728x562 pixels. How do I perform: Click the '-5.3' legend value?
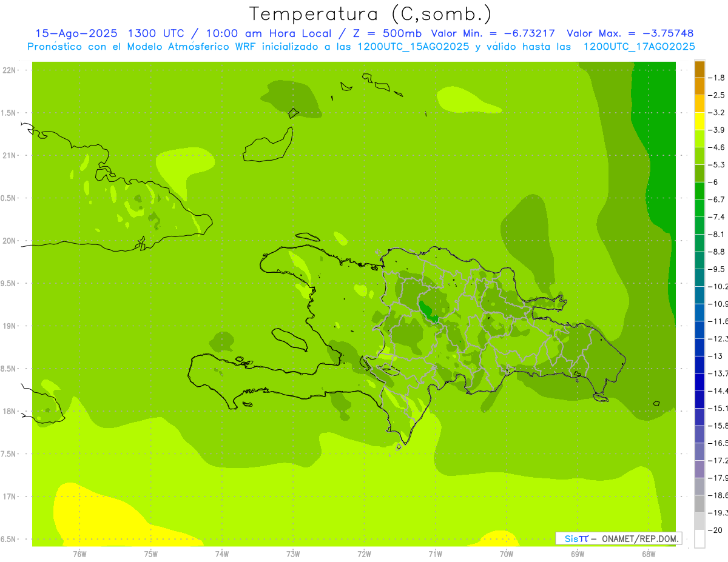click(x=717, y=165)
